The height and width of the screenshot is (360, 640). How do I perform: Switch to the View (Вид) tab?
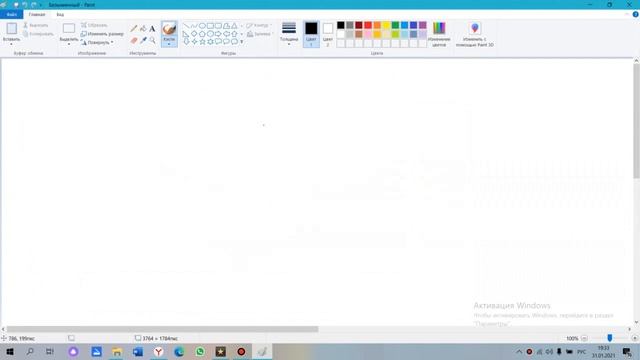coord(60,14)
